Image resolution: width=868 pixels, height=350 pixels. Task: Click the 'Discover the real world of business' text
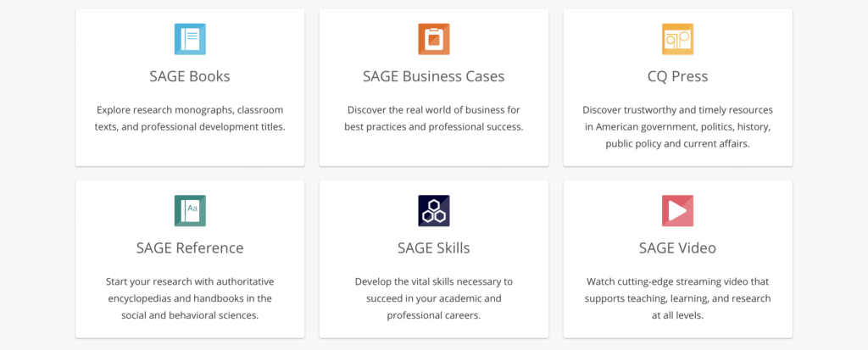click(x=433, y=118)
